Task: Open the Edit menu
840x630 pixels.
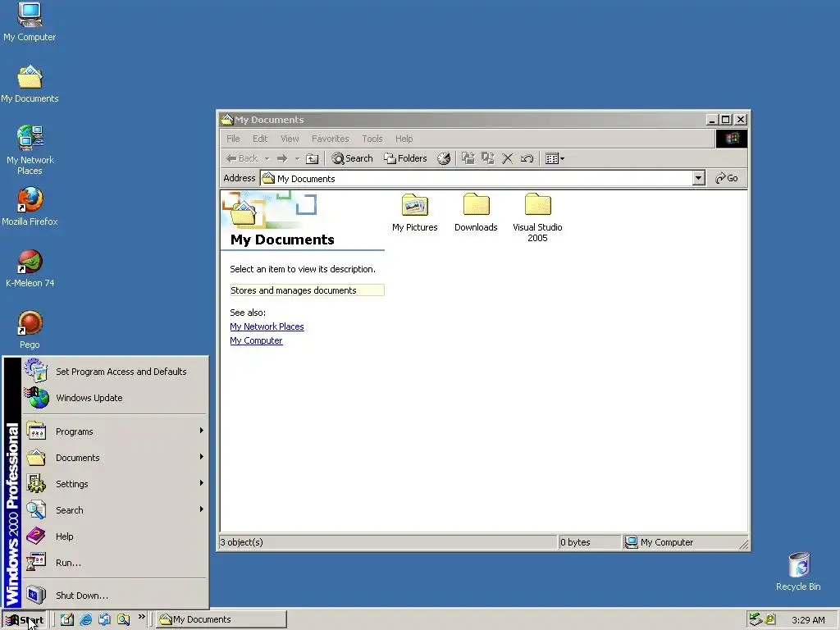Action: 260,139
